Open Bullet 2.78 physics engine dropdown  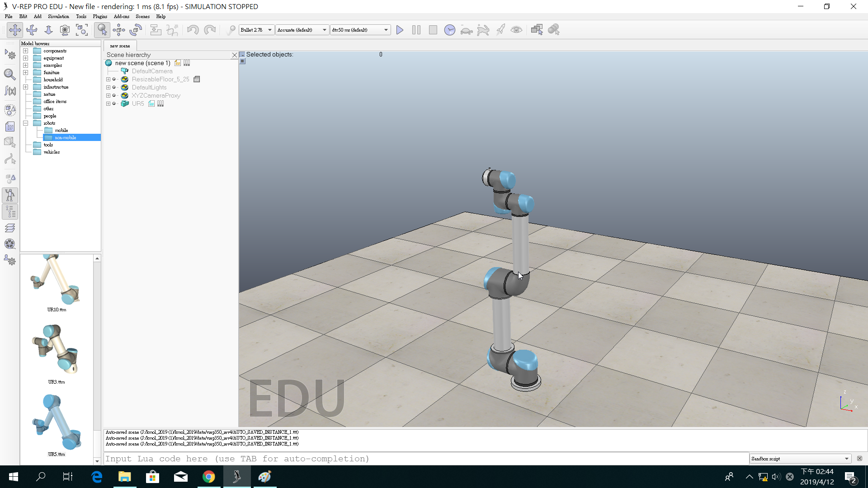[x=256, y=30]
